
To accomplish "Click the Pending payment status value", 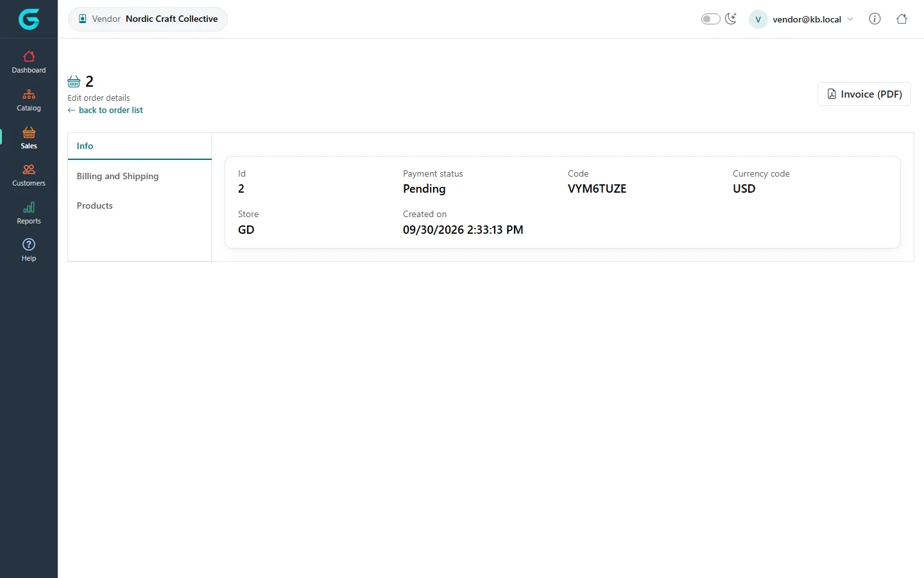I will point(424,189).
